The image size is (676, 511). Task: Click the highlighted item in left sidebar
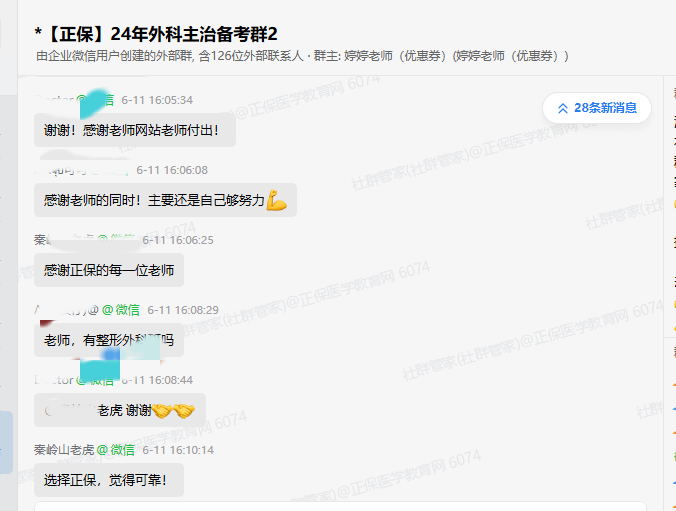pos(6,442)
